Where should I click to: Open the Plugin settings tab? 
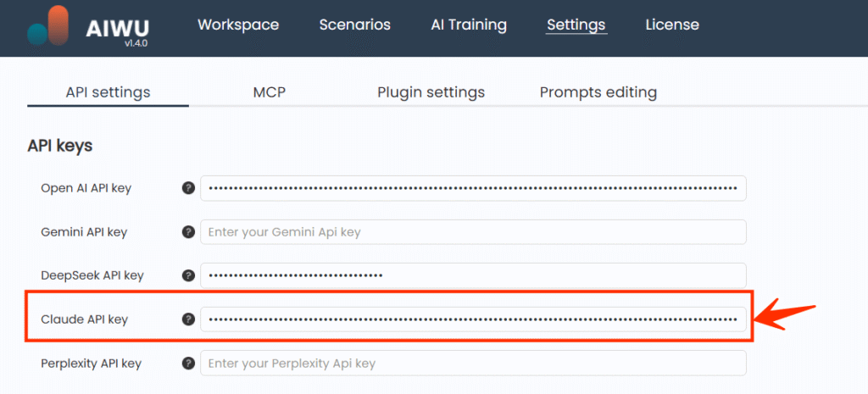click(x=431, y=92)
